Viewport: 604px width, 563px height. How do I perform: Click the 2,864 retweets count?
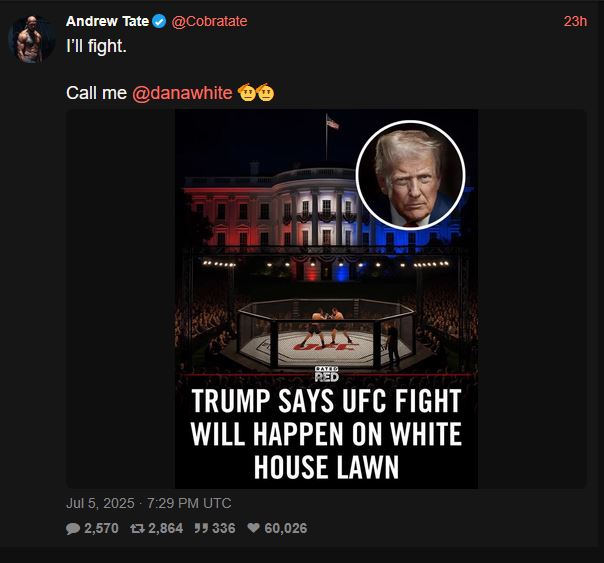(166, 528)
